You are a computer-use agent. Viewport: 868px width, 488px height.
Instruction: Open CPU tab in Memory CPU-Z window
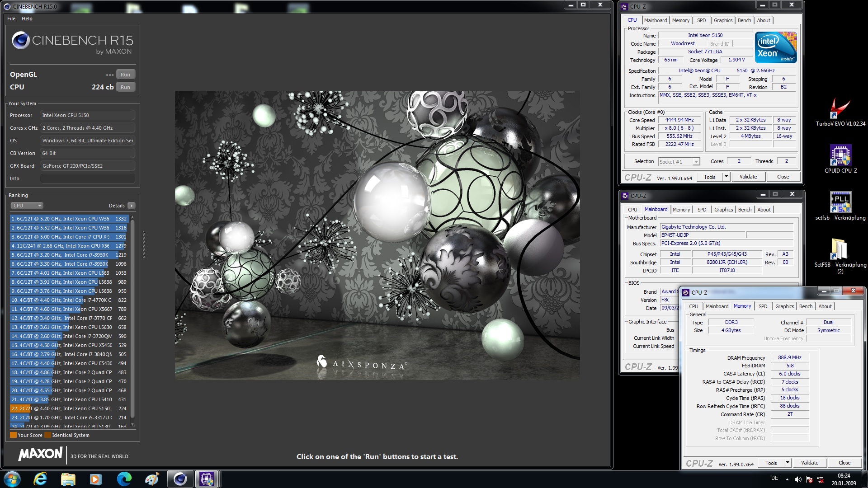click(693, 306)
